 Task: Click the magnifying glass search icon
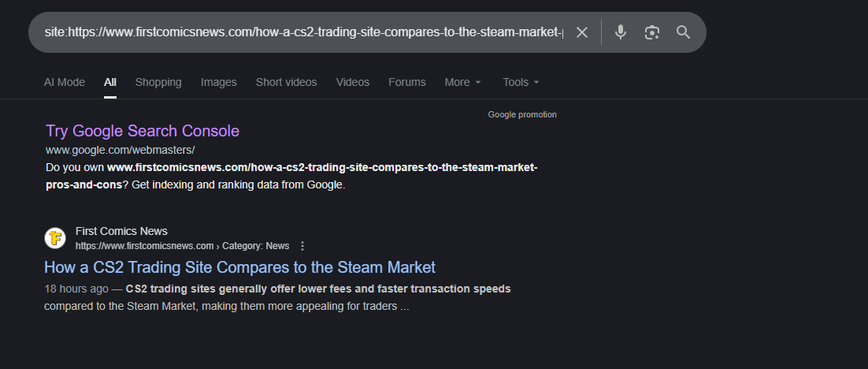[683, 32]
